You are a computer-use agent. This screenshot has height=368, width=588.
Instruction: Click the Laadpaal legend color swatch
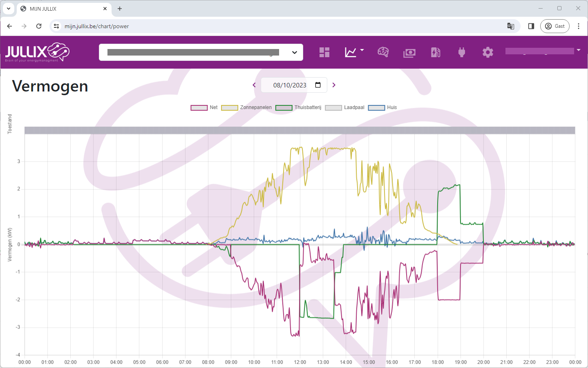coord(333,108)
